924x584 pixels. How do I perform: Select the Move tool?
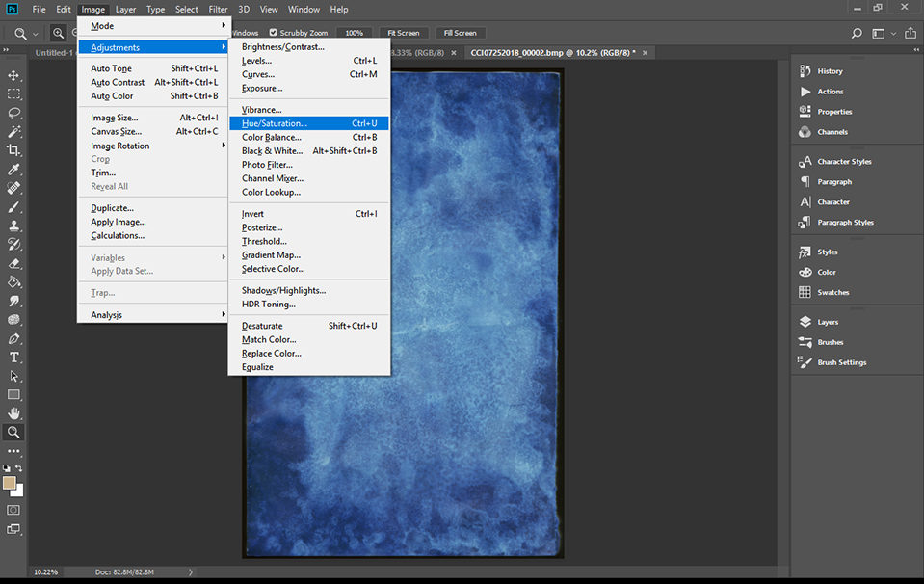click(13, 75)
